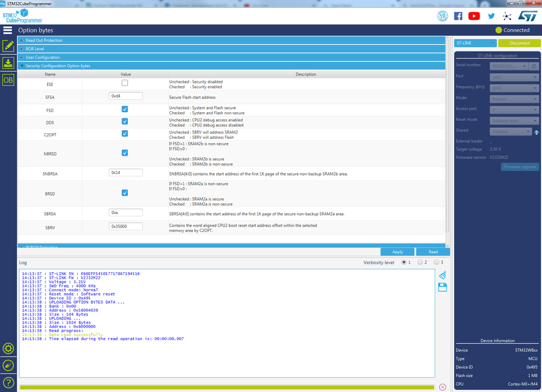
Task: Save the log with floppy icon
Action: (443, 287)
